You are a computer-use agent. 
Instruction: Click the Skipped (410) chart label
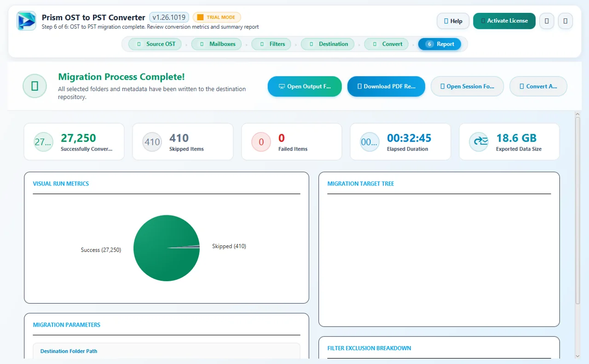229,246
